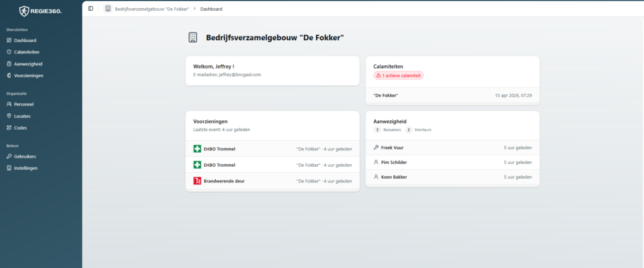Viewport: 644px width, 268px height.
Task: Click the Instellingen sidebar icon
Action: click(x=9, y=168)
